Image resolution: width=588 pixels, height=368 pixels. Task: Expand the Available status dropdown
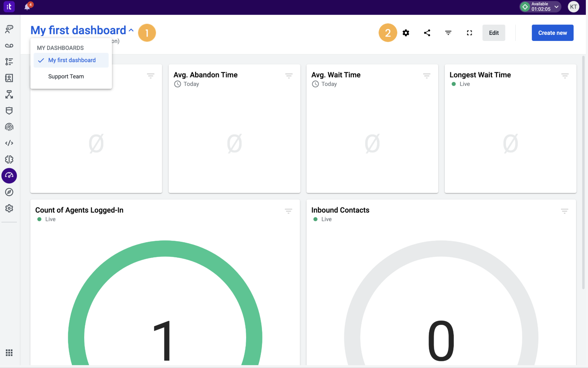tap(556, 7)
